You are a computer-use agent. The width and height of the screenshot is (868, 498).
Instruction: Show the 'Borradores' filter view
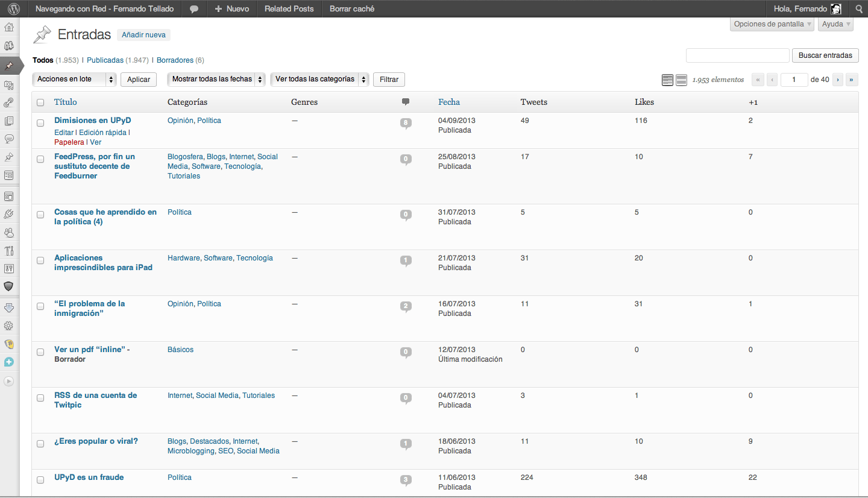(x=175, y=60)
